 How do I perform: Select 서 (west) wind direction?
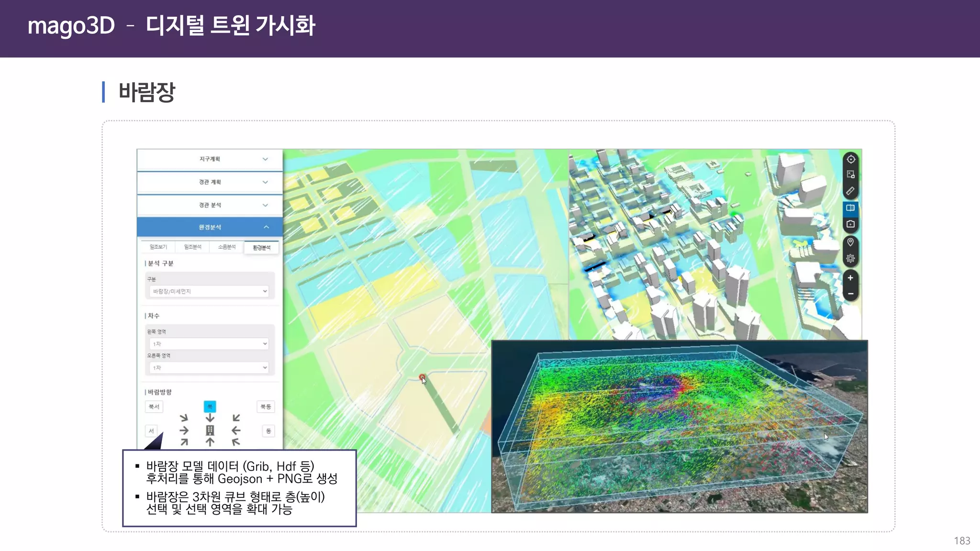click(151, 431)
